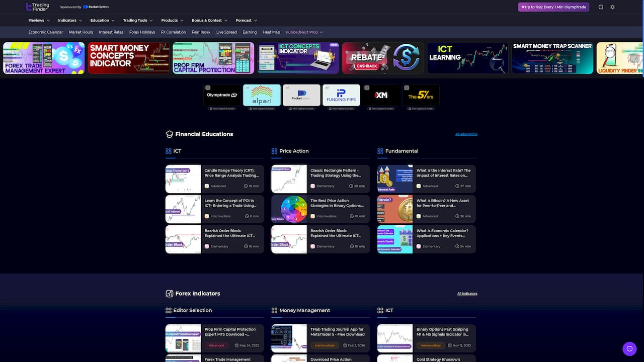644x362 pixels.
Task: Click the All educations link
Action: [466, 134]
